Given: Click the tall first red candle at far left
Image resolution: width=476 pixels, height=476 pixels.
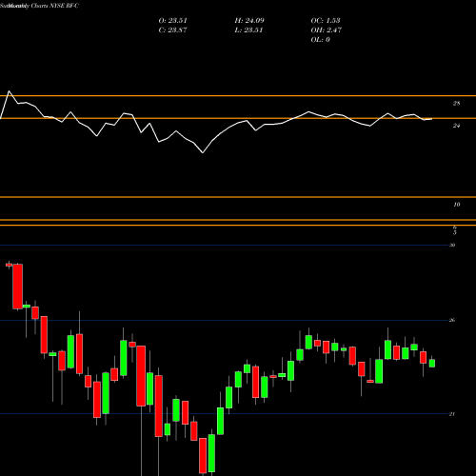Looking at the screenshot, I should point(17,287).
